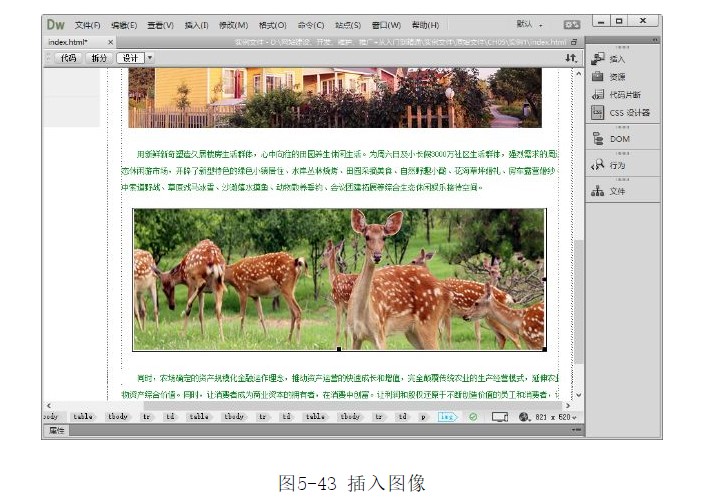Click the file upload/download arrows icon
Screen dimensions: 718x497
pyautogui.click(x=570, y=58)
